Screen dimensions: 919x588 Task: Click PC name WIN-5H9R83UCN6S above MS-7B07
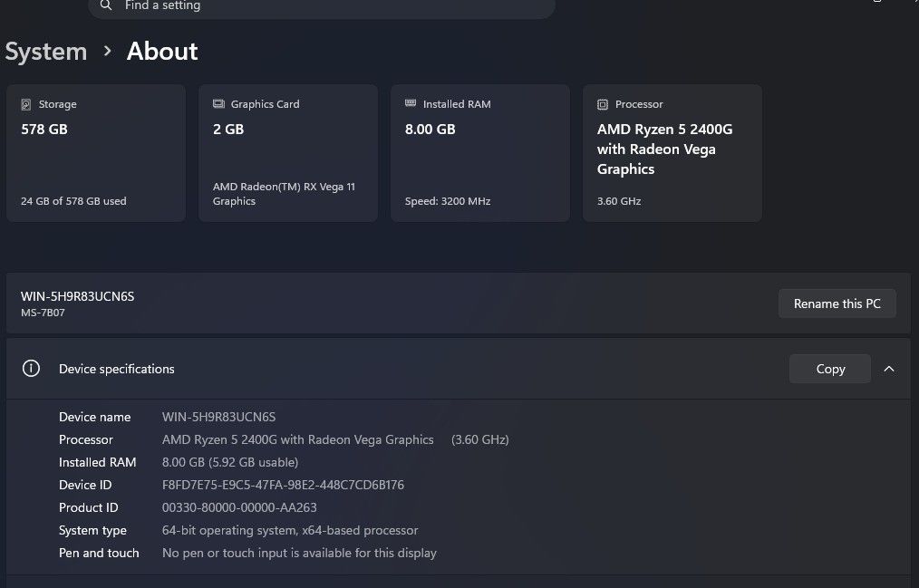click(x=77, y=296)
